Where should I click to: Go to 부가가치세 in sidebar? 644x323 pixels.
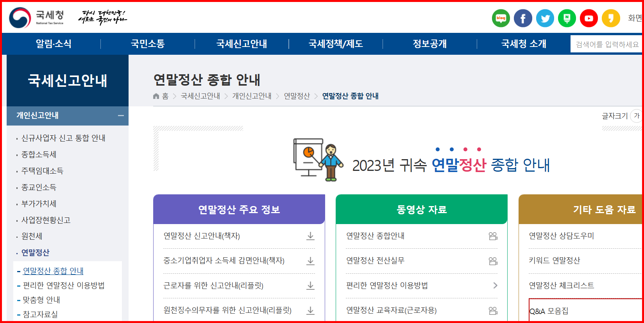coord(39,204)
